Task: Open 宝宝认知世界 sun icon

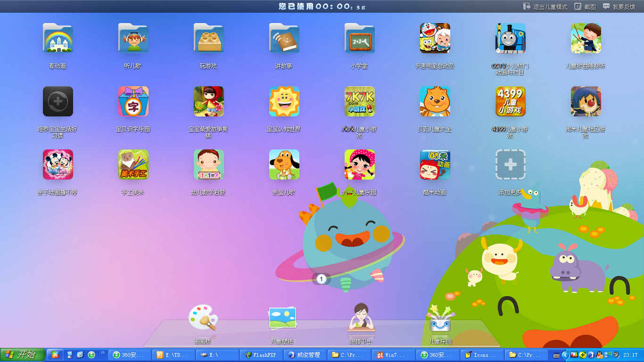Action: (x=284, y=101)
